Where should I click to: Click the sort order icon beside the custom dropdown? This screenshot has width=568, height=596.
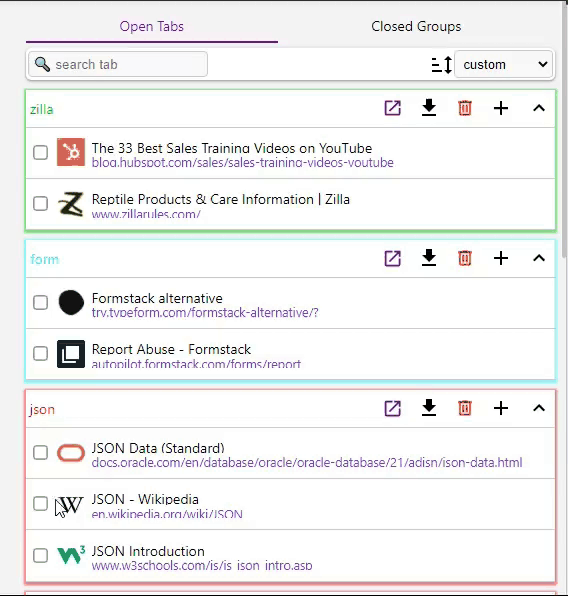pos(441,65)
